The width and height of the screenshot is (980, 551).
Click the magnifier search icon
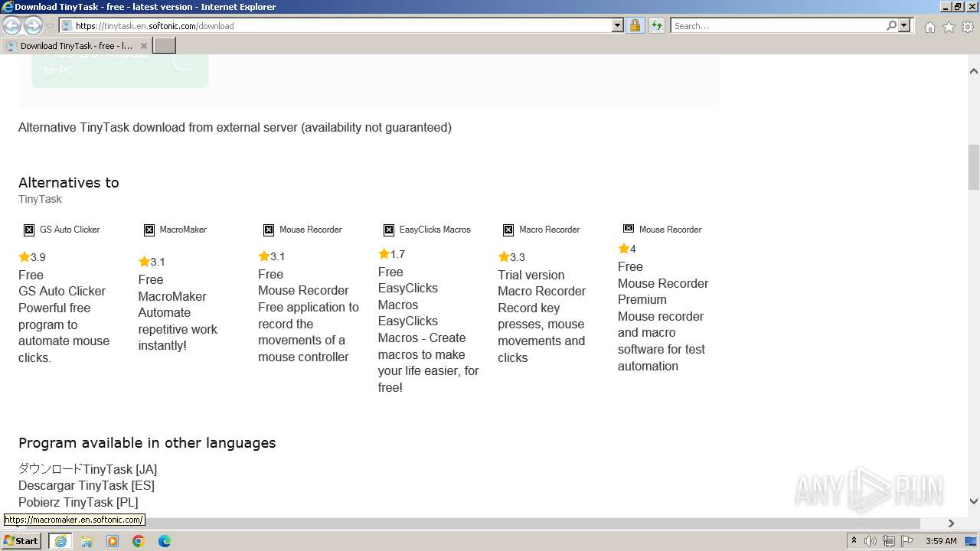[891, 26]
